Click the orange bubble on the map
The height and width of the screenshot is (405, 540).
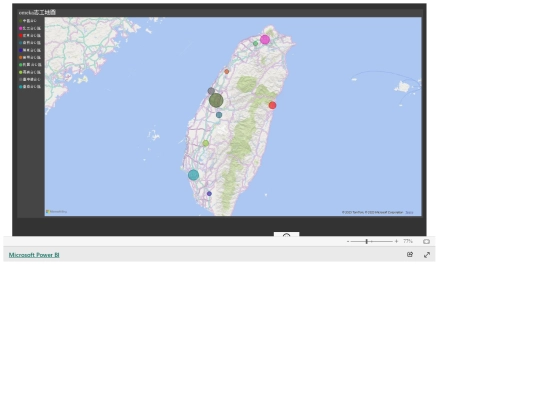coord(227,72)
